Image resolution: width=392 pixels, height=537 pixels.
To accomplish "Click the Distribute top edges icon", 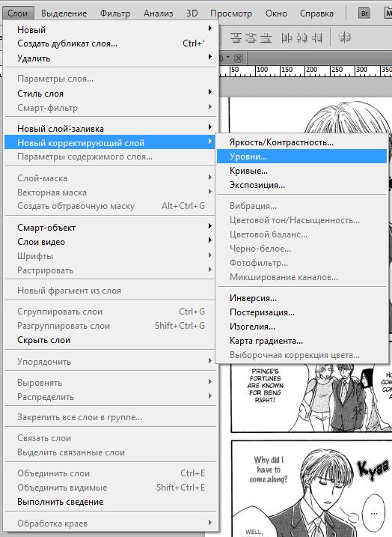I will point(236,37).
